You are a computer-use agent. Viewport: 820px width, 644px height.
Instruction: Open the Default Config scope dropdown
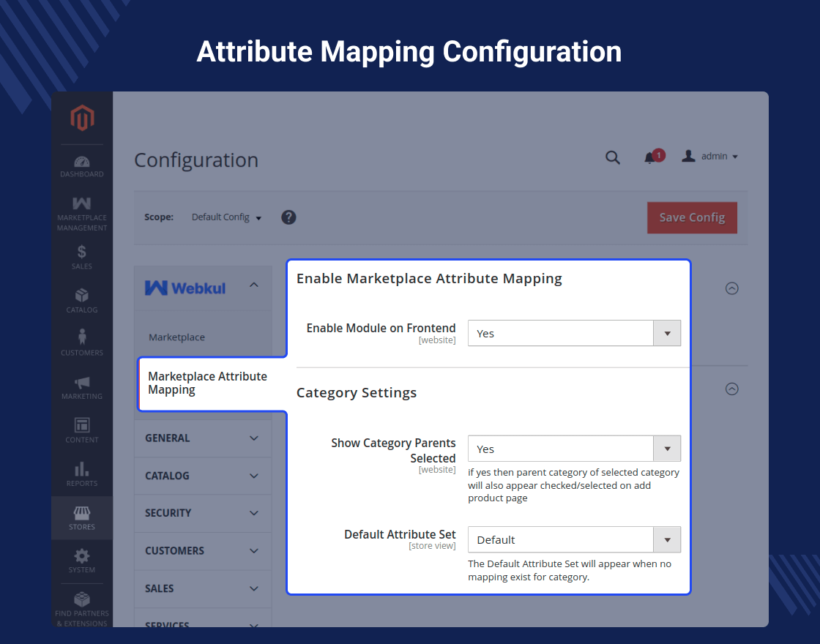[x=226, y=217]
